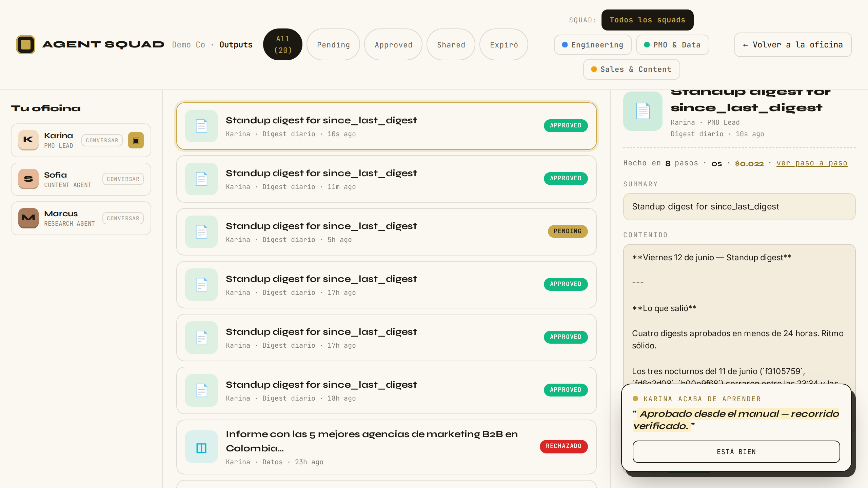
Task: Click the Cuatro digests aprobados paragraph
Action: click(738, 339)
